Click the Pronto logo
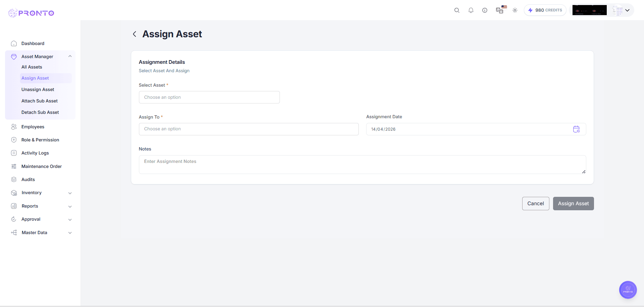 31,13
